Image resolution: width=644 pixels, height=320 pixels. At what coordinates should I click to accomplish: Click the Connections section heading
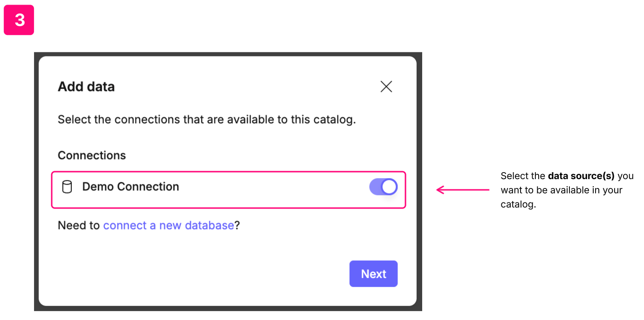92,155
